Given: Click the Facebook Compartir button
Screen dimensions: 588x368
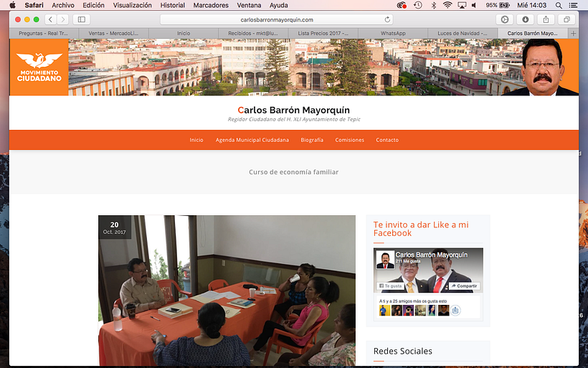Looking at the screenshot, I should 464,286.
